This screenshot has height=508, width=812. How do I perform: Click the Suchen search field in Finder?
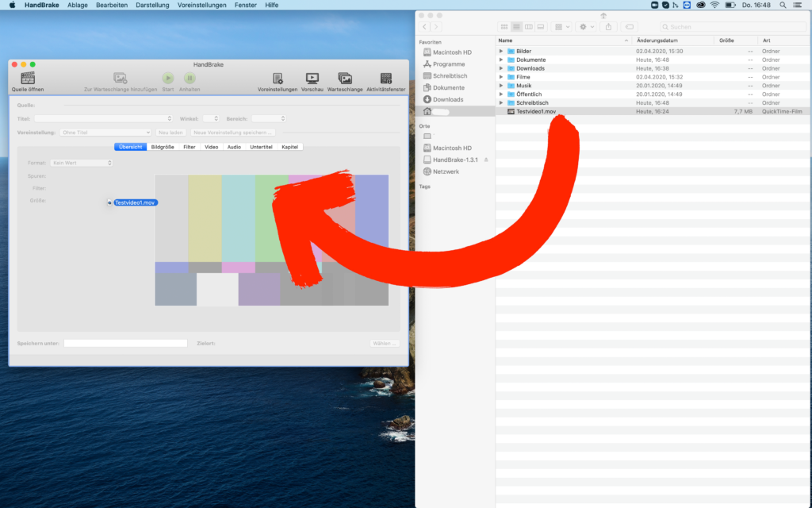(730, 27)
